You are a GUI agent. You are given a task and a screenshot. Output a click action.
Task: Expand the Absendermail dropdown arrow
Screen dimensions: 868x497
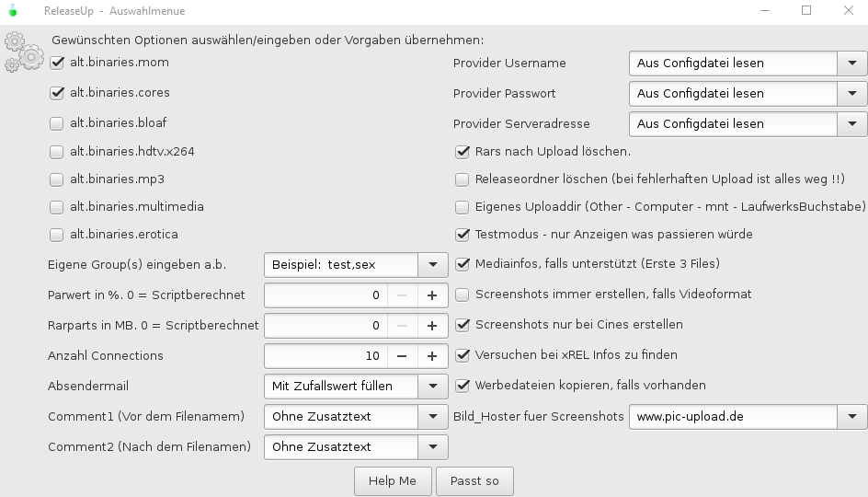[433, 387]
